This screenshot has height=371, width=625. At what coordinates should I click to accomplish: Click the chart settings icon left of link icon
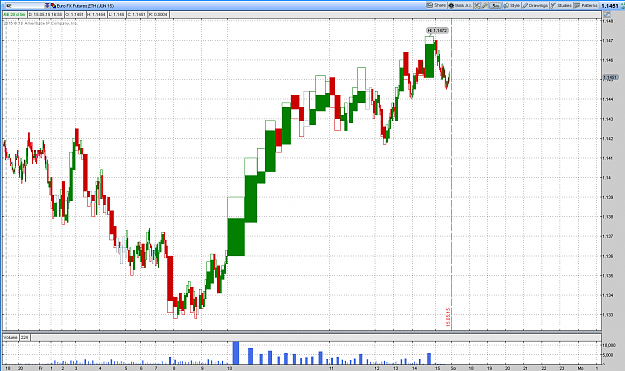click(x=477, y=6)
